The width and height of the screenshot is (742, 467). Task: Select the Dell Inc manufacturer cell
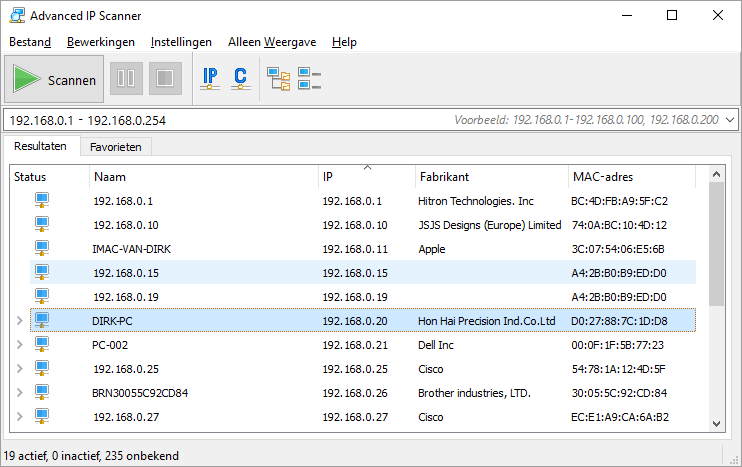pos(435,345)
